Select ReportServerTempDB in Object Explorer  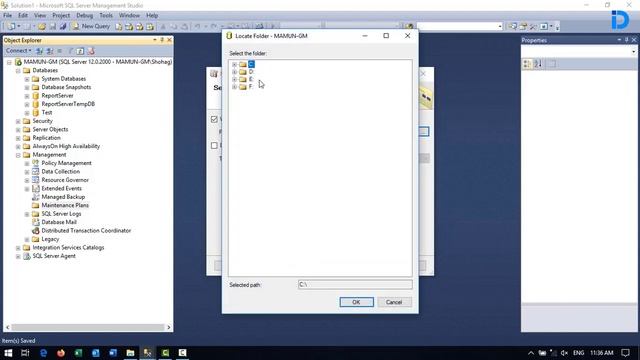point(68,104)
